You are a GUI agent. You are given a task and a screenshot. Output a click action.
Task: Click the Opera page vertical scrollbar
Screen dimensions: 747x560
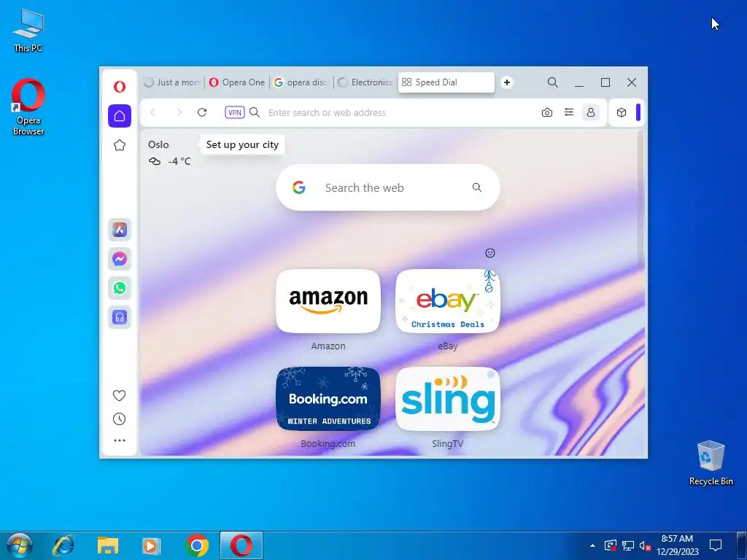point(640,198)
